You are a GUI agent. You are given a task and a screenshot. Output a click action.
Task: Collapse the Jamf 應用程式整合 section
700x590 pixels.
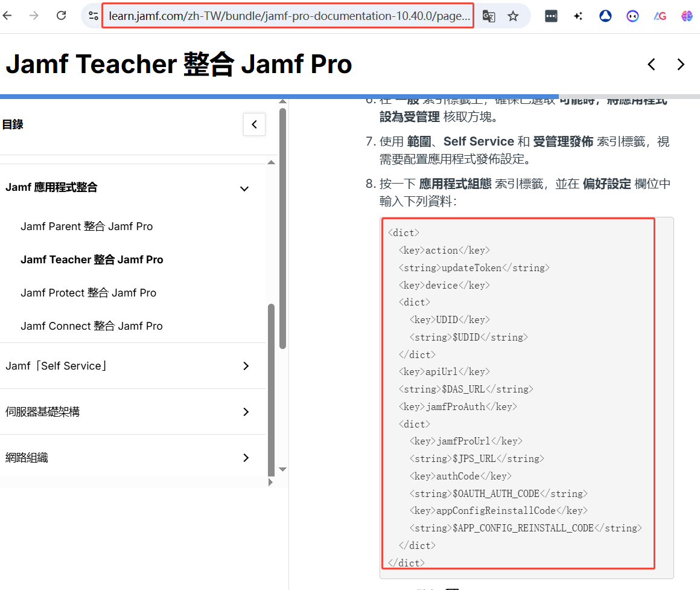click(x=244, y=188)
